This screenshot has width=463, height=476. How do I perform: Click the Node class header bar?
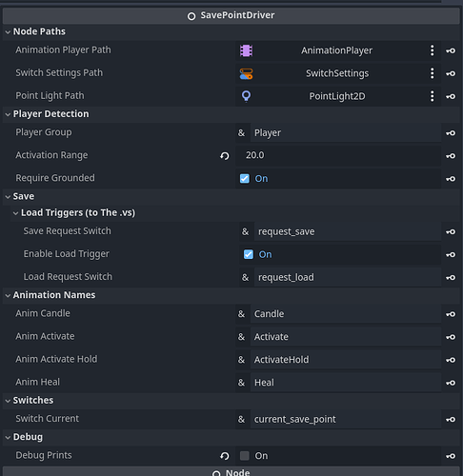tap(231, 471)
